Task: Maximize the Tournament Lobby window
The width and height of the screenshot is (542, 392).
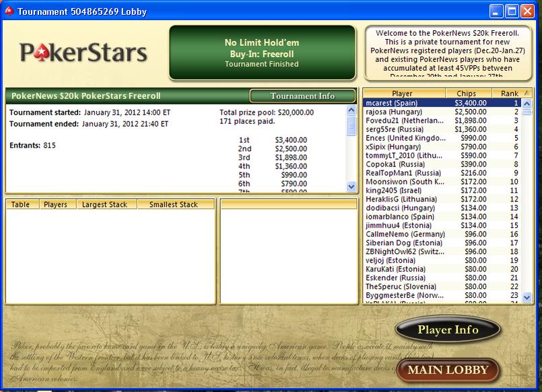Action: click(512, 11)
